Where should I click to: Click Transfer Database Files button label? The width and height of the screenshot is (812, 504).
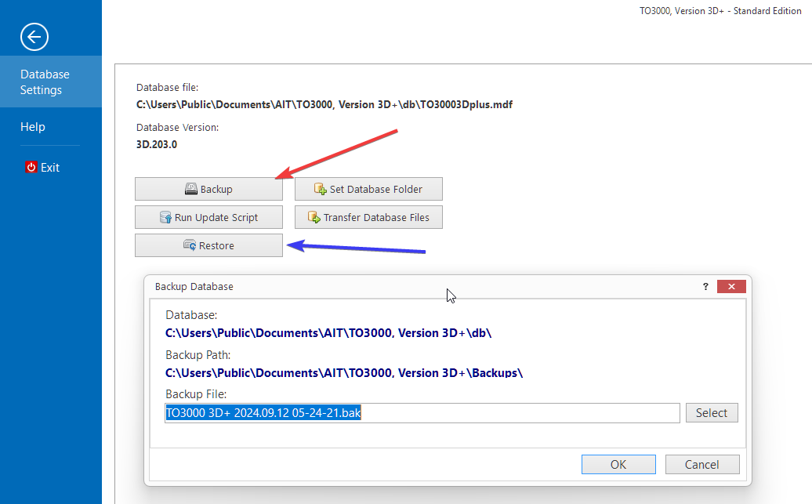click(376, 218)
